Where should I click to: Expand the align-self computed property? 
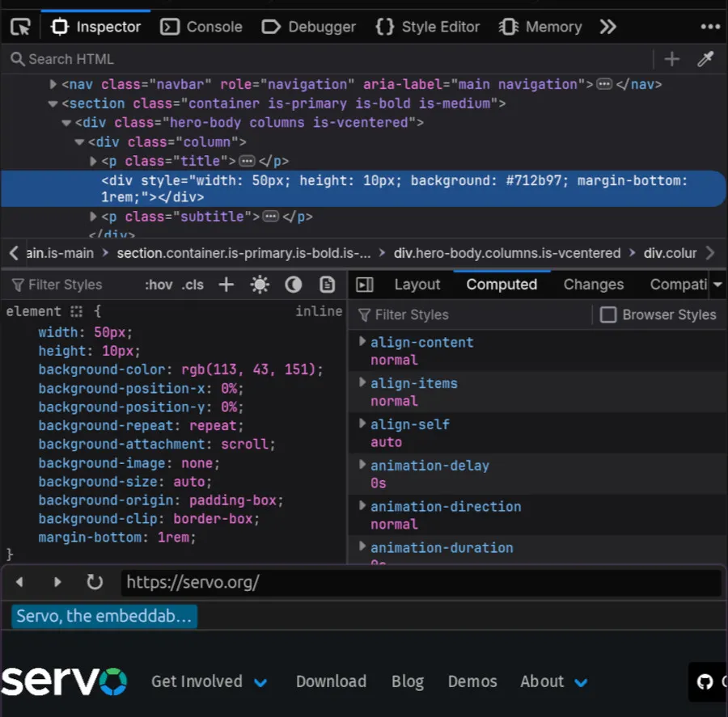[362, 424]
